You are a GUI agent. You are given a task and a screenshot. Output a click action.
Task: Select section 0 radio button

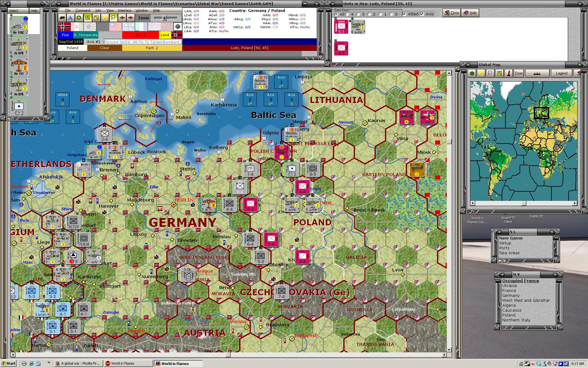point(391,14)
